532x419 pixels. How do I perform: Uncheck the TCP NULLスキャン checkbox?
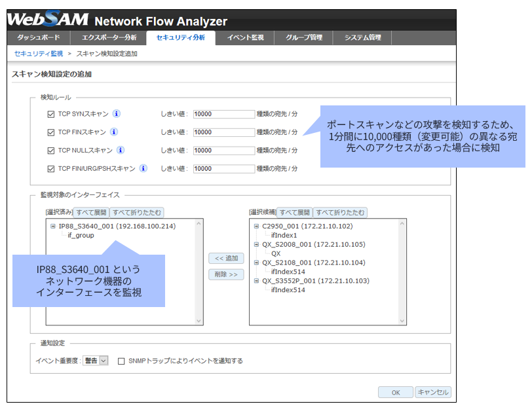(51, 151)
